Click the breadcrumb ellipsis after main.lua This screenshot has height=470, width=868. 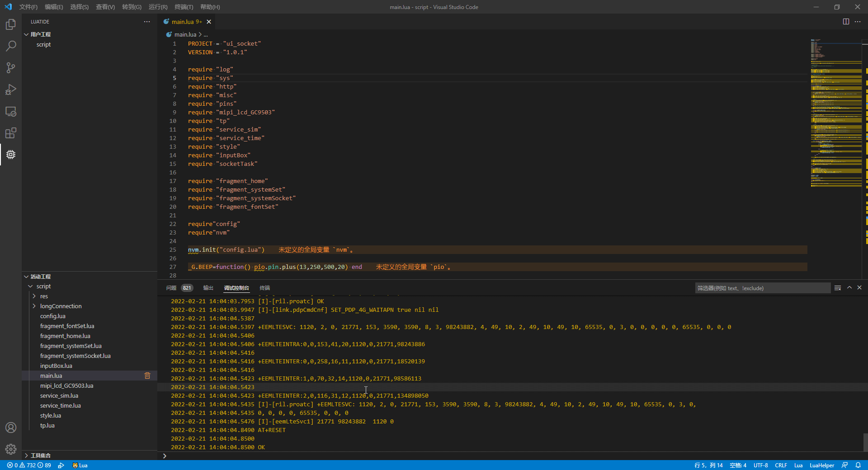pyautogui.click(x=206, y=34)
